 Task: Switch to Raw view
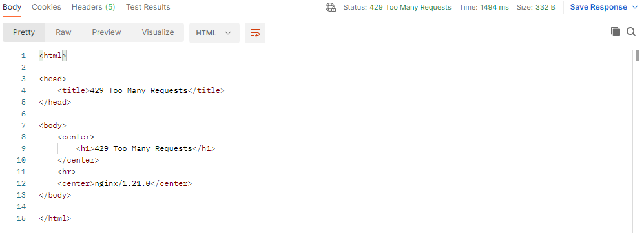click(x=63, y=32)
